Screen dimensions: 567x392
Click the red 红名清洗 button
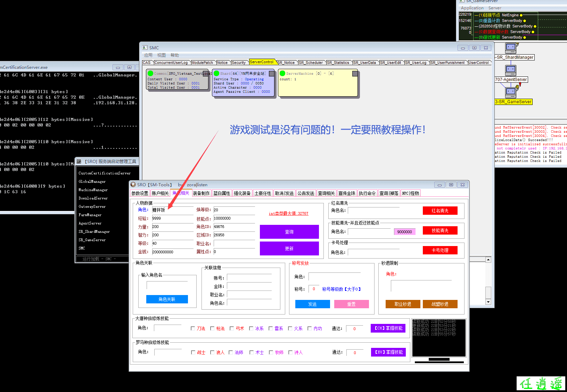tap(440, 211)
